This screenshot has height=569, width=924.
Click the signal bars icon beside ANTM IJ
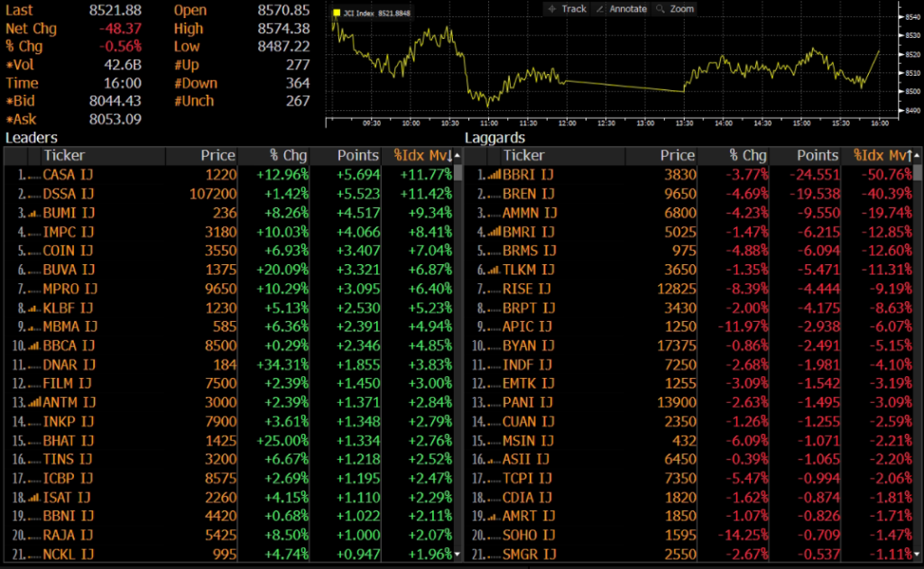pyautogui.click(x=32, y=402)
